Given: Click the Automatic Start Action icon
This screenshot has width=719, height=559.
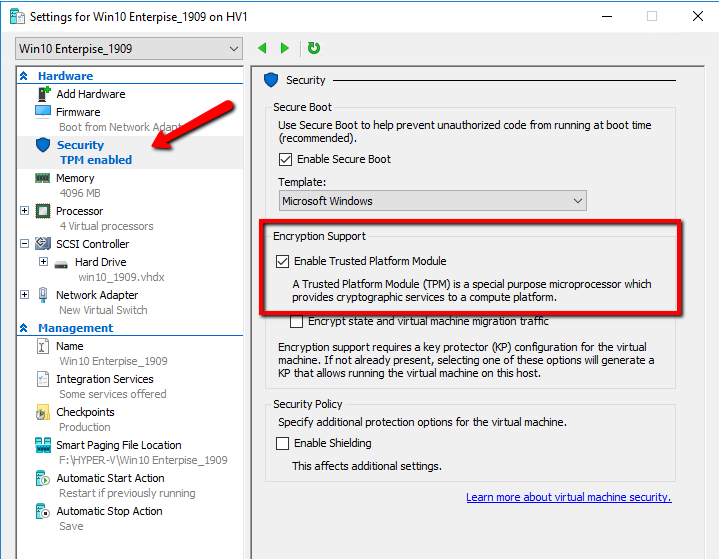Looking at the screenshot, I should (42, 478).
